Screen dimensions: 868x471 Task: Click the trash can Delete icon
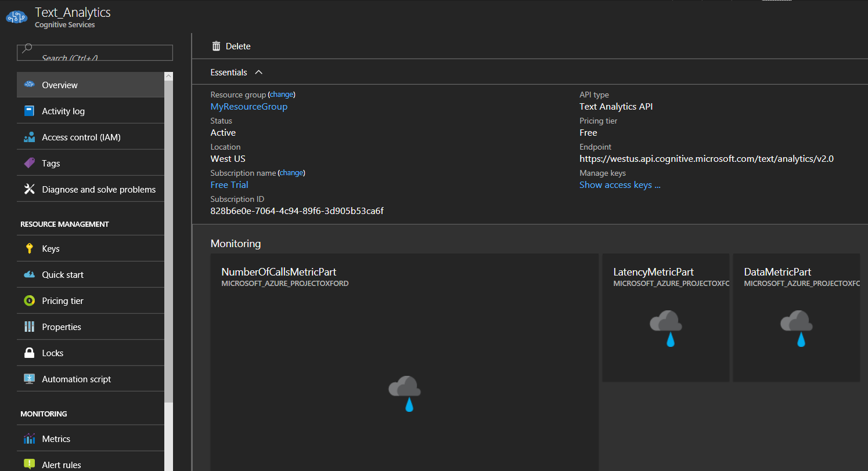coord(216,46)
